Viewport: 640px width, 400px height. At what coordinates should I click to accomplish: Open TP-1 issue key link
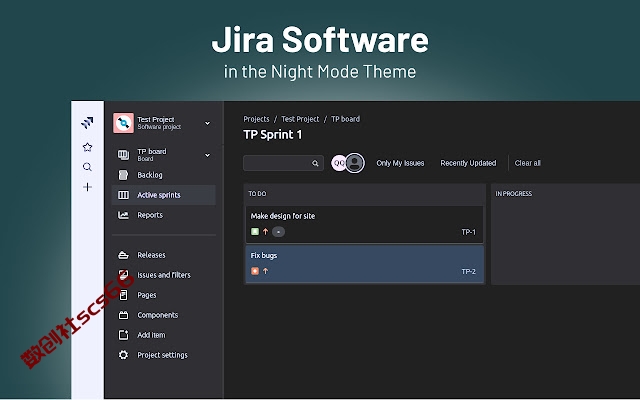(x=469, y=232)
